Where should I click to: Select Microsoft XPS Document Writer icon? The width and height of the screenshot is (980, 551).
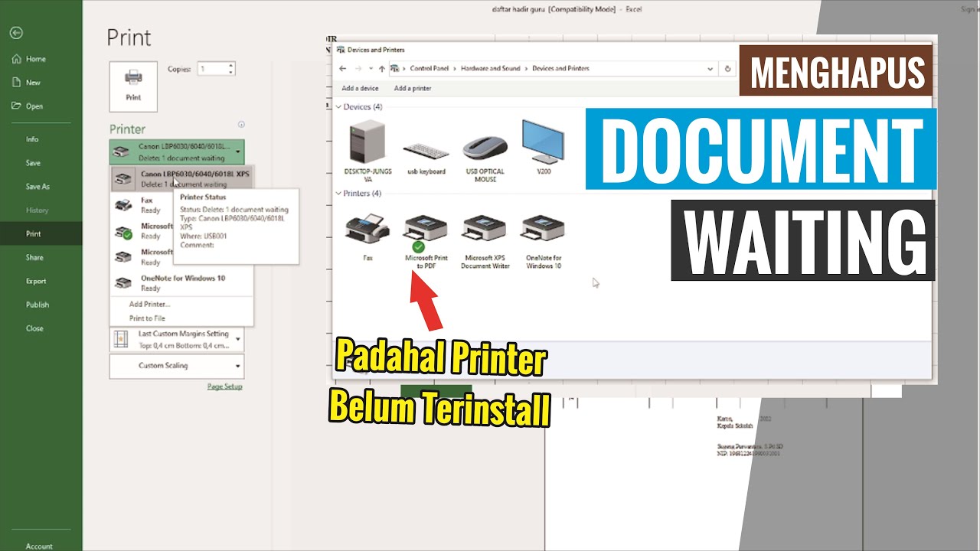pos(485,240)
